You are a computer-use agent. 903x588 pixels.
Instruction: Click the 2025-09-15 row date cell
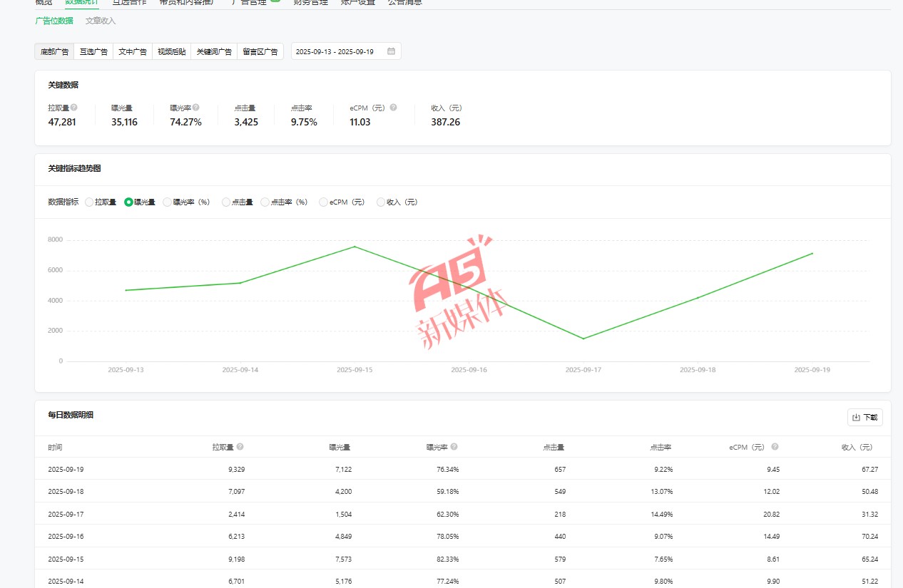[x=66, y=559]
